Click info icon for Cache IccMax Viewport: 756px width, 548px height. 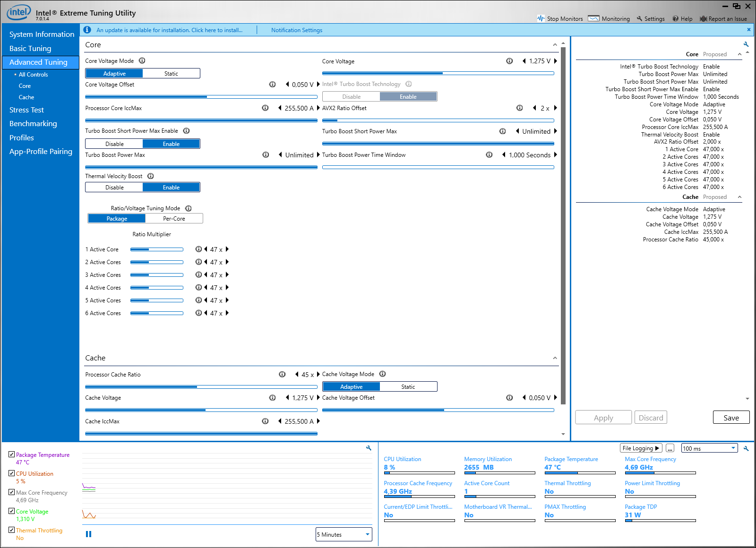click(x=266, y=421)
